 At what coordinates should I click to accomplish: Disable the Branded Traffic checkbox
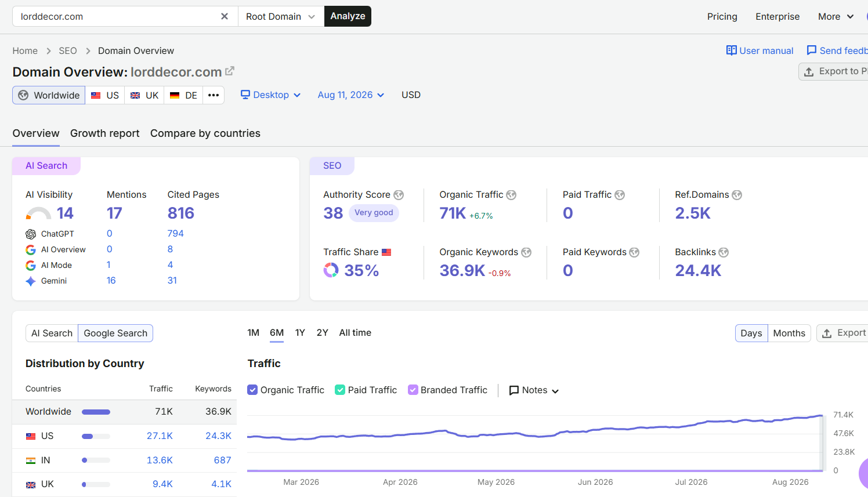coord(413,390)
